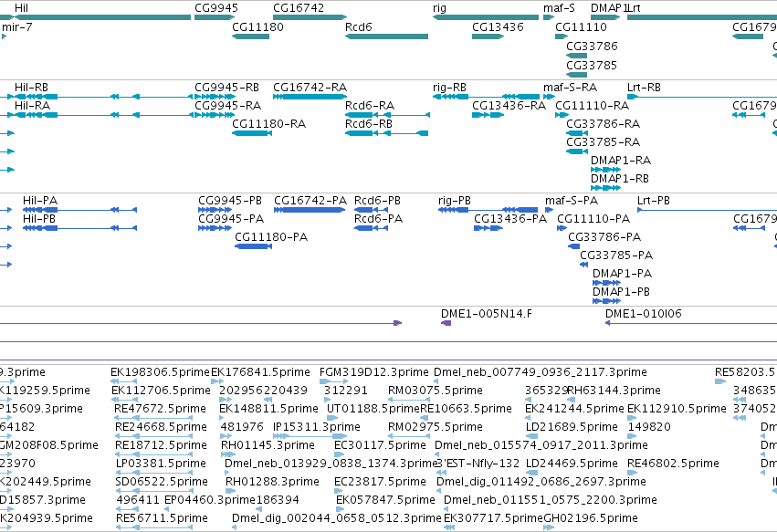777x532 pixels.
Task: Click the Hil-PA protein label
Action: [40, 201]
